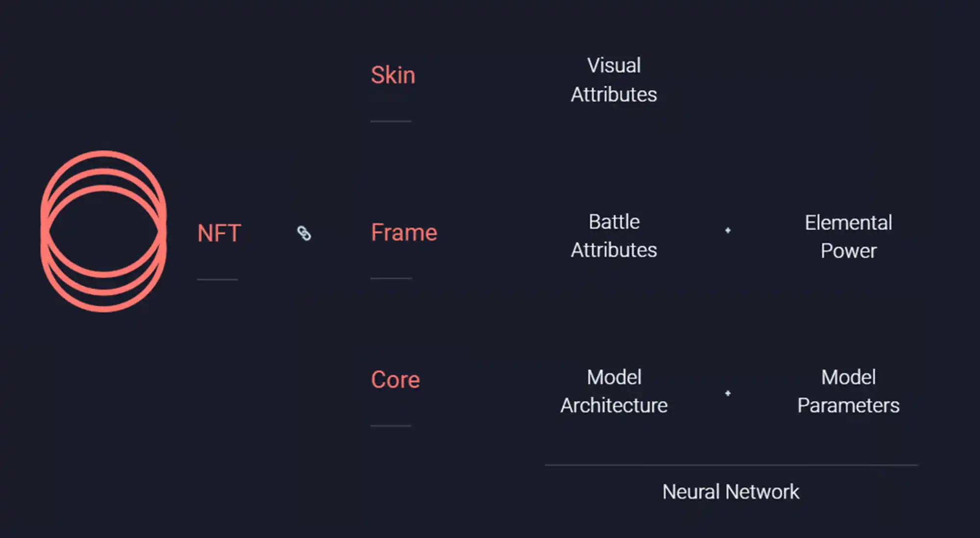Click the short underline beneath Skin
Viewport: 980px width, 538px height.
point(391,121)
